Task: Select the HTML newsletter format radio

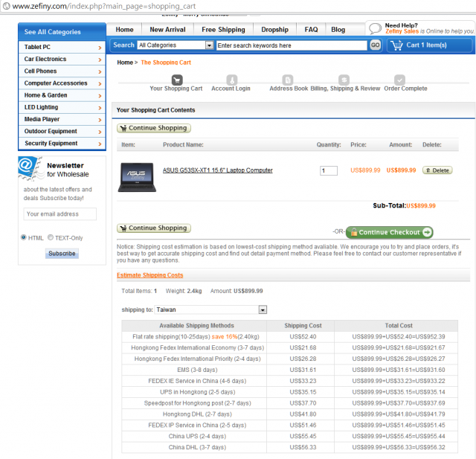Action: pos(23,237)
